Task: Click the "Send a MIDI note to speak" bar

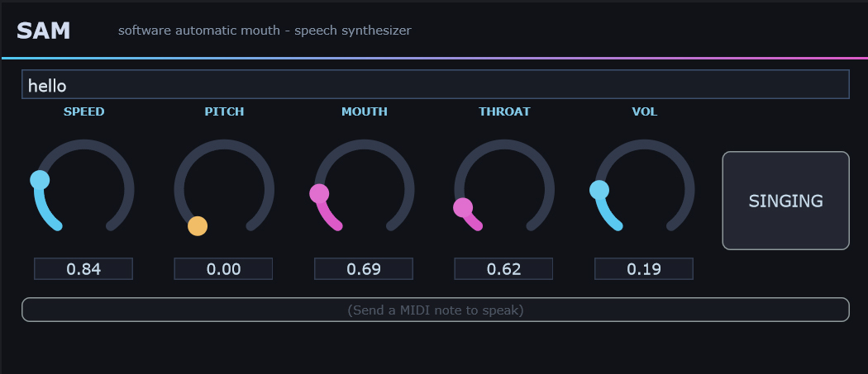Action: [435, 310]
